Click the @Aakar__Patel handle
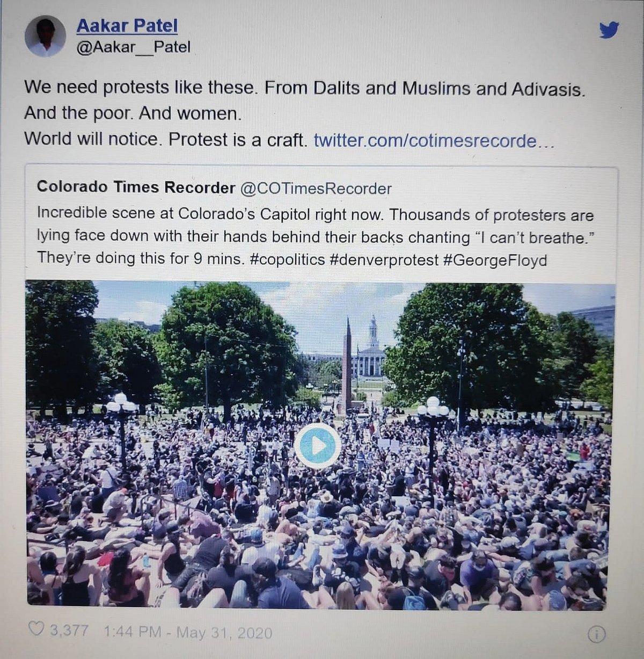 tap(133, 47)
